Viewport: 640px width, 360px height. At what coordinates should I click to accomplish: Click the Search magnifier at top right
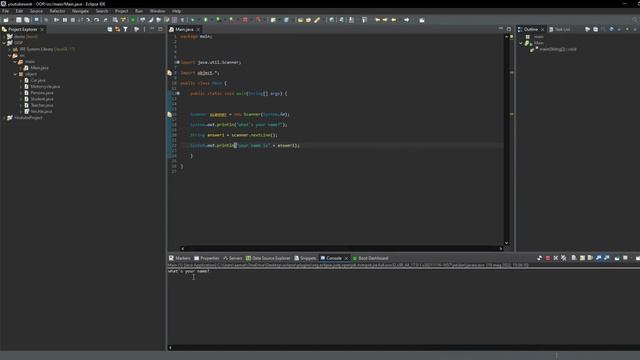635,20
